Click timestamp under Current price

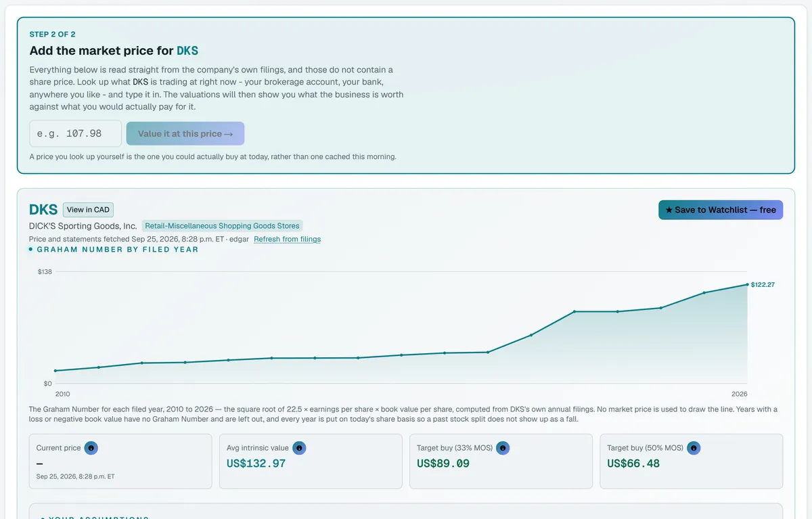76,476
